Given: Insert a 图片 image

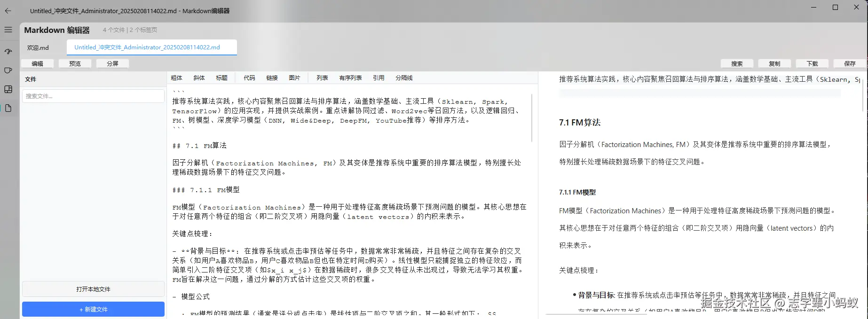Looking at the screenshot, I should 294,78.
